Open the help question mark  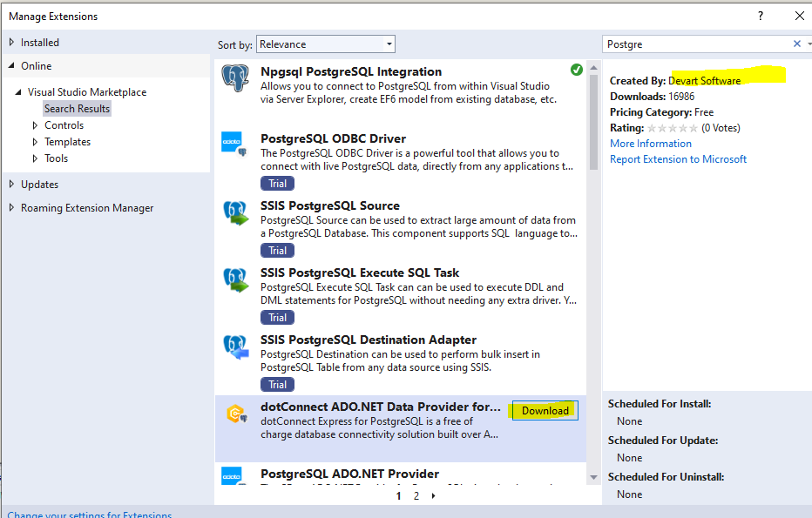click(761, 16)
